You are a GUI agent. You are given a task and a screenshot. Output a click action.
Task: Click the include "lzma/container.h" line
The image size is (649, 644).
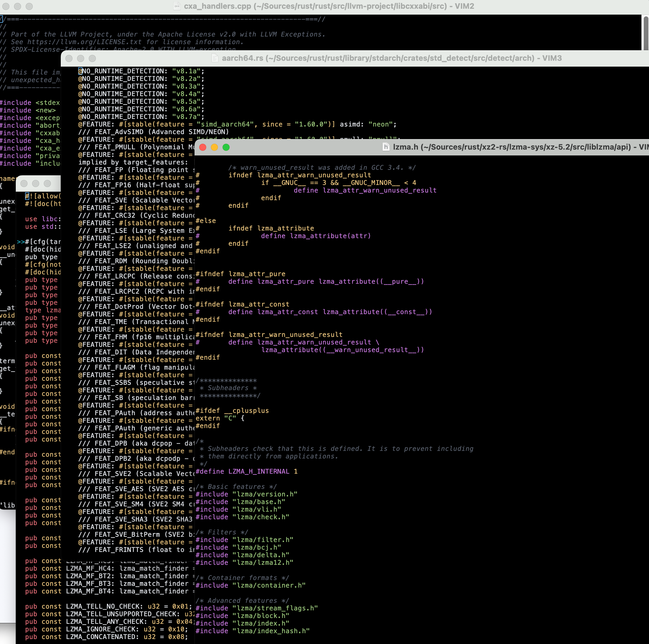[x=251, y=585]
